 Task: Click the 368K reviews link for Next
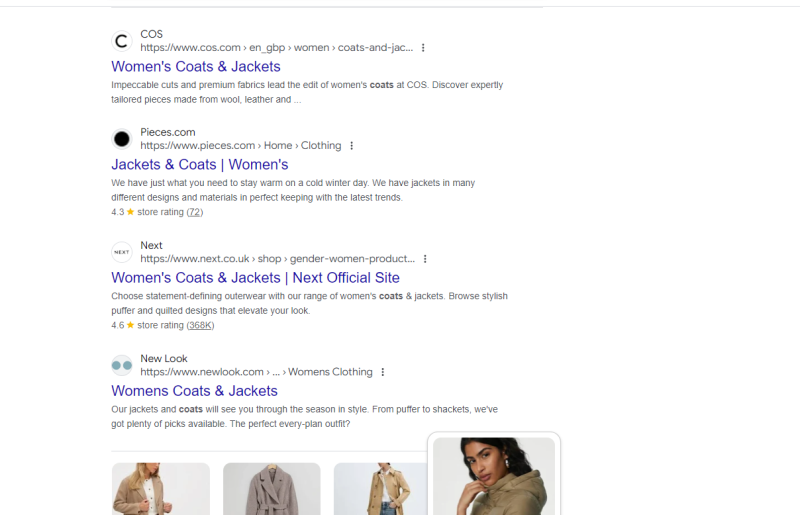[200, 325]
